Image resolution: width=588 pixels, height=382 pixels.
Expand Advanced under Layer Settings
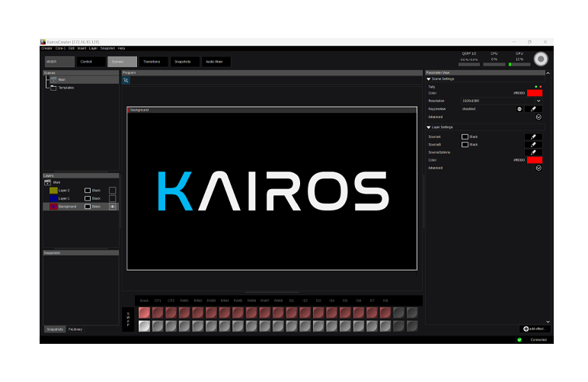(539, 168)
